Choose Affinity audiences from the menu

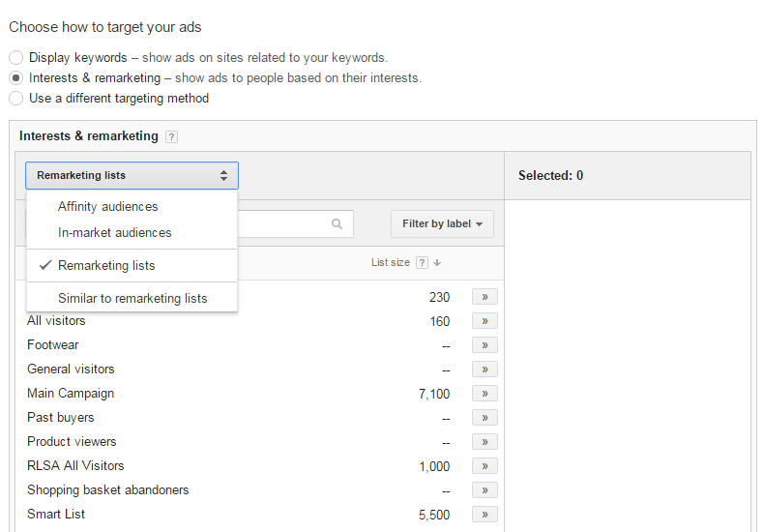pyautogui.click(x=107, y=207)
